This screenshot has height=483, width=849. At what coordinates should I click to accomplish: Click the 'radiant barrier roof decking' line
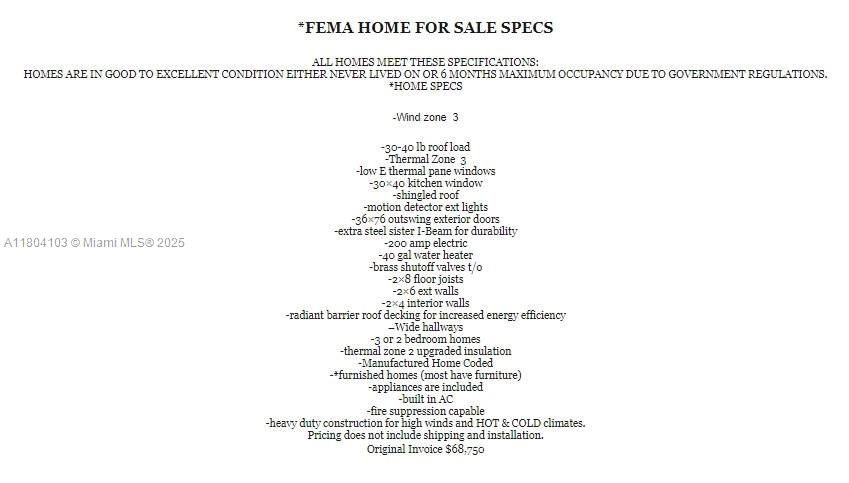coord(425,315)
